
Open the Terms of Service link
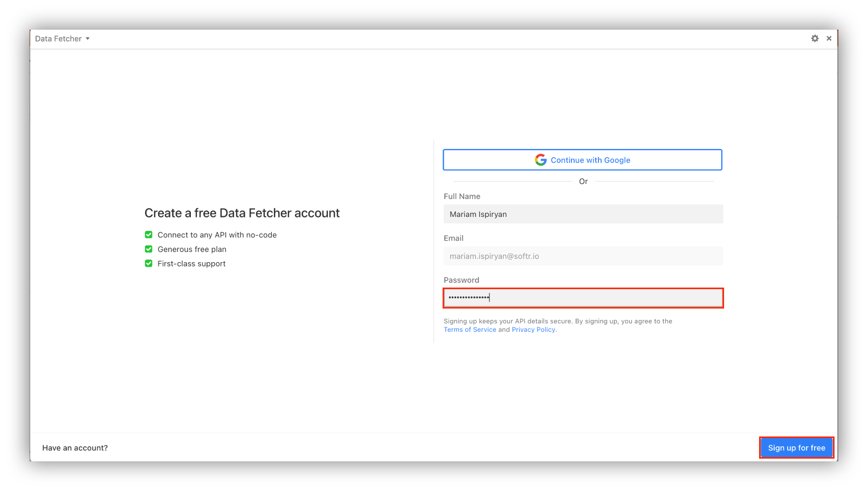(x=470, y=330)
